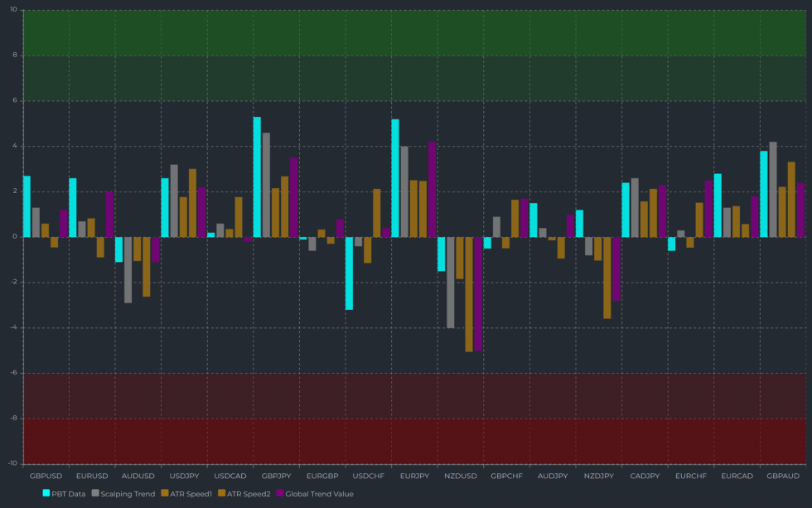Viewport: 812px width, 508px height.
Task: Click the NZDUSD axis label
Action: pyautogui.click(x=461, y=476)
